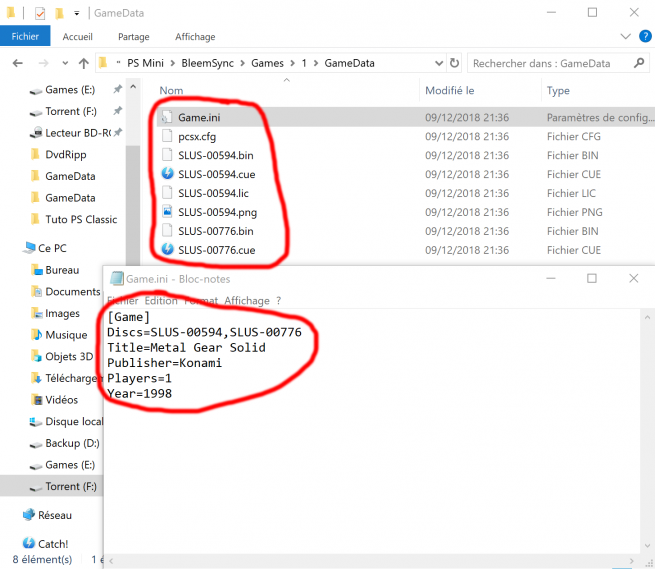Select the SLUS-00594.png image icon
The width and height of the screenshot is (655, 569).
click(167, 211)
